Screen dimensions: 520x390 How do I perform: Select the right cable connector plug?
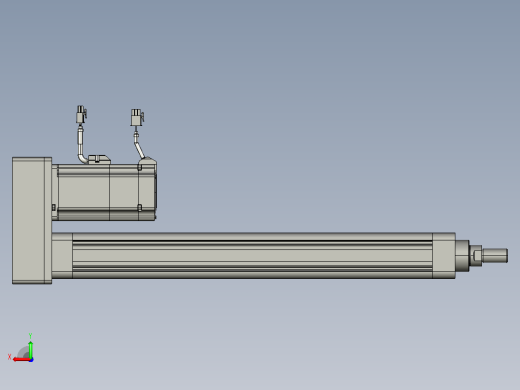coord(137,117)
